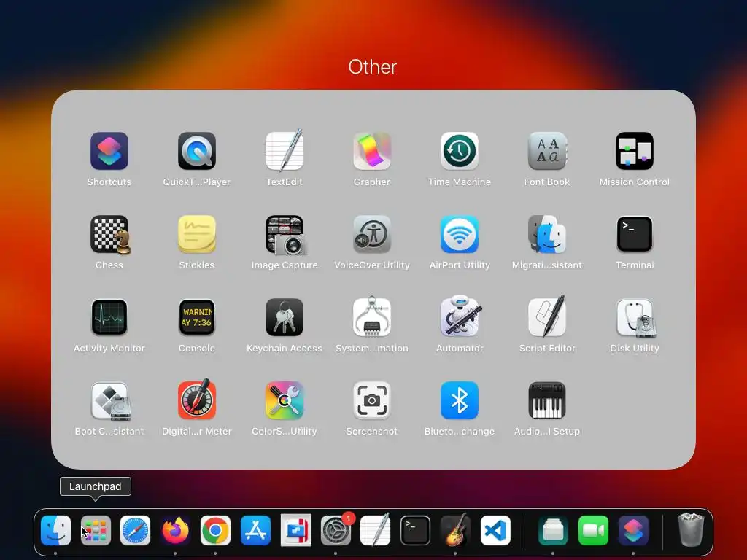Start the Chess app
The image size is (747, 560).
109,234
